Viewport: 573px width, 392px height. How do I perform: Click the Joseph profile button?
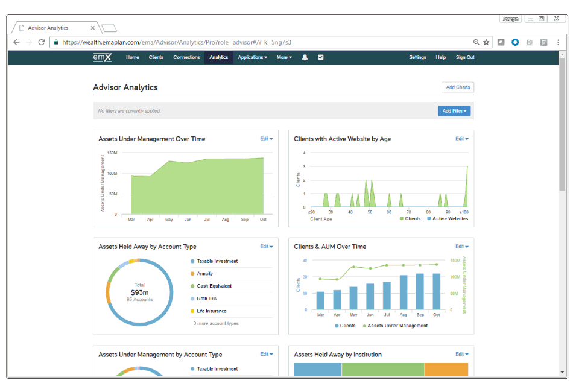pyautogui.click(x=510, y=19)
